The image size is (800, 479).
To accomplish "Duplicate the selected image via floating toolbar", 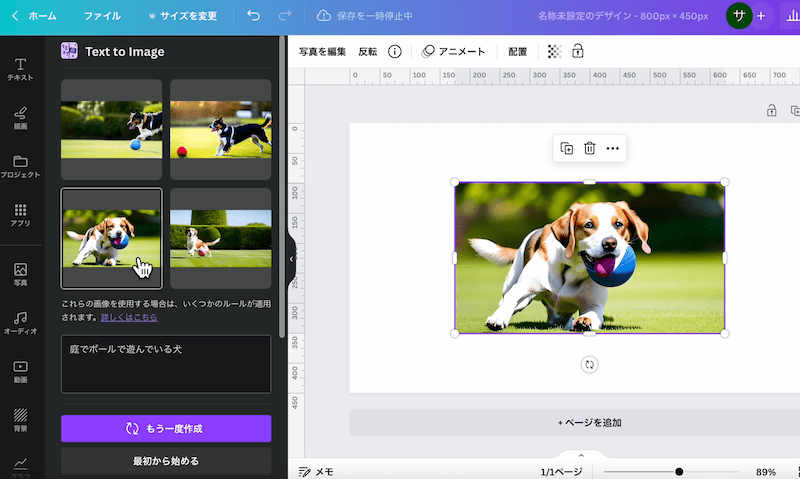I will 566,148.
